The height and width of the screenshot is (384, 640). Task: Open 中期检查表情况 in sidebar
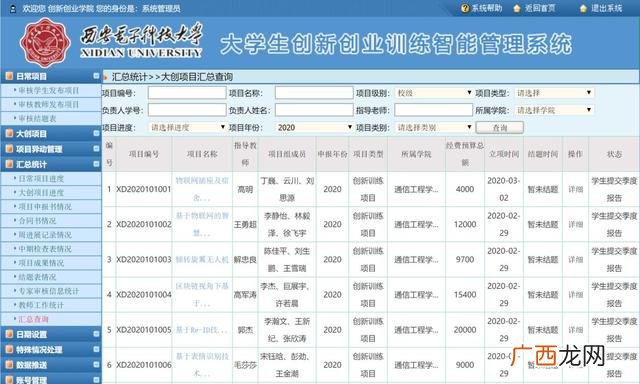pyautogui.click(x=45, y=249)
